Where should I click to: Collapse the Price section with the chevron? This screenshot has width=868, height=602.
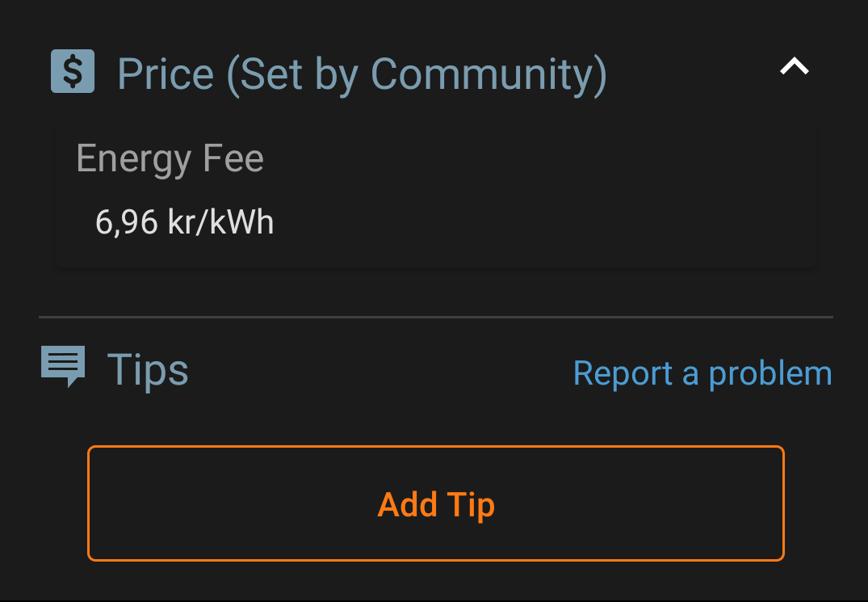pyautogui.click(x=795, y=67)
